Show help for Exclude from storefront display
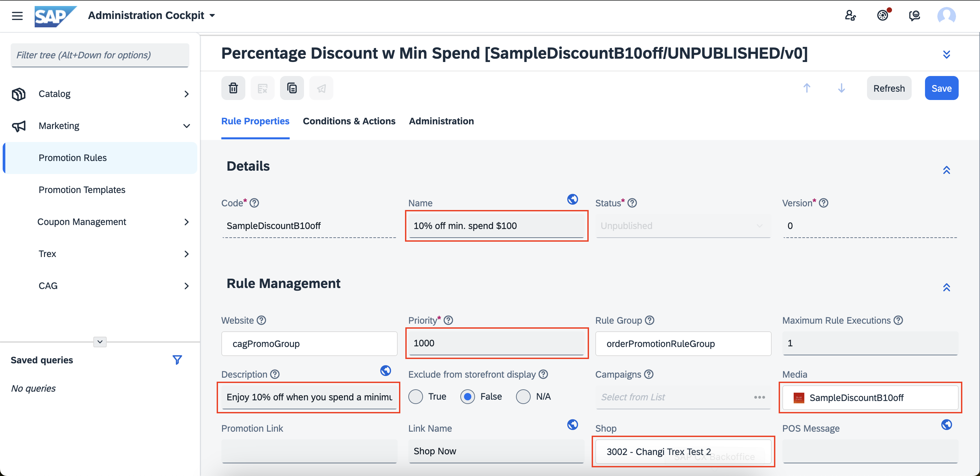Screen dimensions: 980x476 [544, 374]
